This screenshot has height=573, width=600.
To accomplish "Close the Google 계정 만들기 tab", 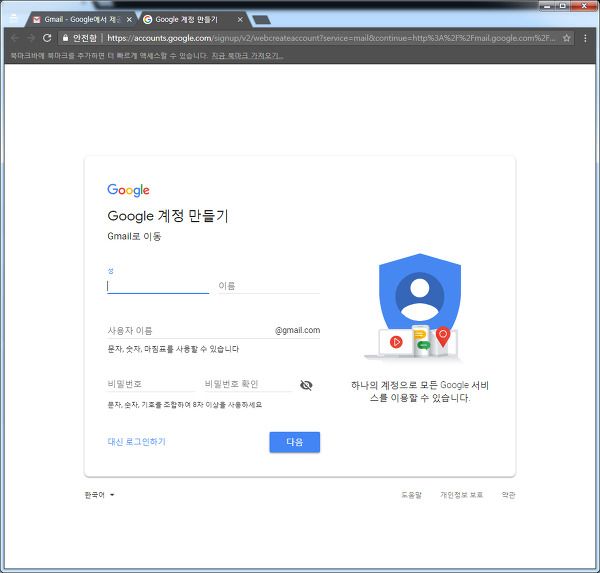I will (x=240, y=20).
